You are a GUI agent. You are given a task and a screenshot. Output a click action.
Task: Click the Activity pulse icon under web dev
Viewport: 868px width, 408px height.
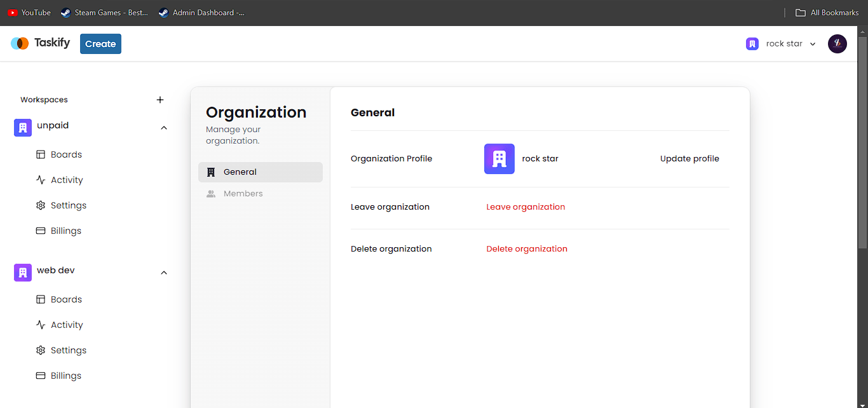coord(41,325)
